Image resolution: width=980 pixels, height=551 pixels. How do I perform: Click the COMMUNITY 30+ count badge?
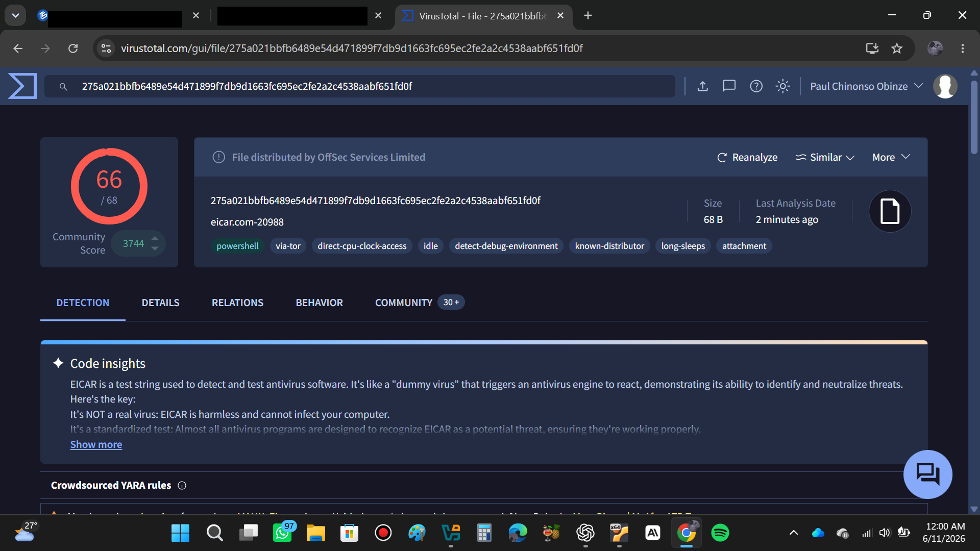coord(451,302)
